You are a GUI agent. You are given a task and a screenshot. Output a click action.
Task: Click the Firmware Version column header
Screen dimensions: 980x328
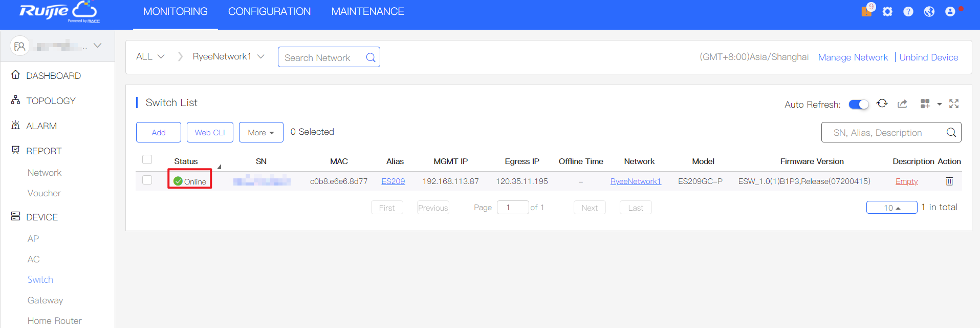(x=812, y=161)
